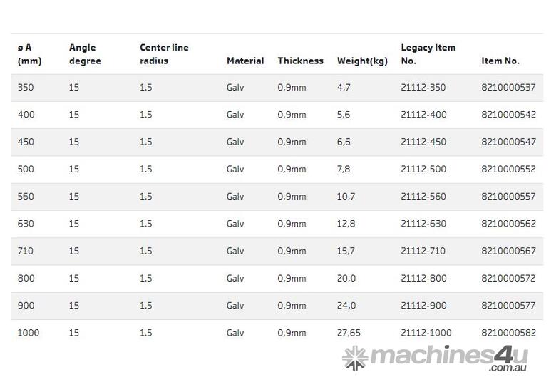Click the machines4u snowflake logo icon
Image resolution: width=556 pixels, height=392 pixels.
click(x=354, y=358)
